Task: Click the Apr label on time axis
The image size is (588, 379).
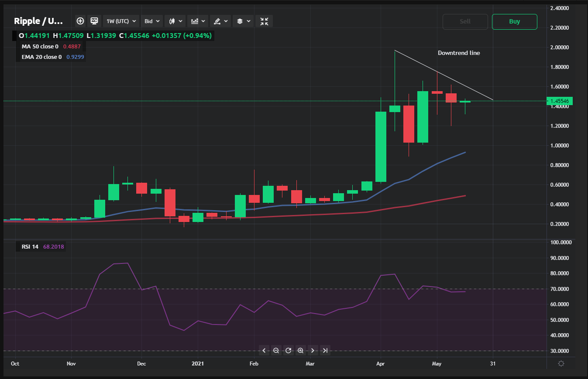Action: (x=381, y=363)
